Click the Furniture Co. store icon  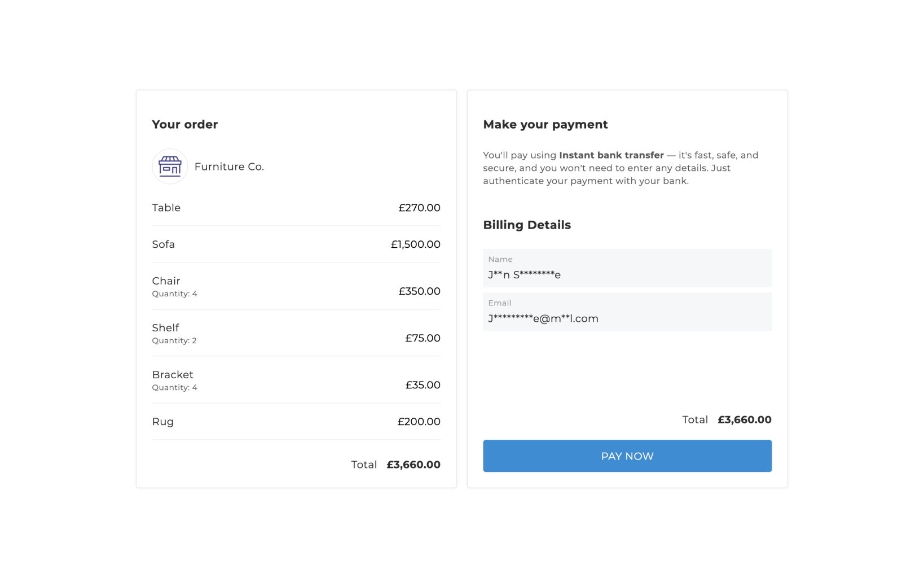pyautogui.click(x=170, y=167)
